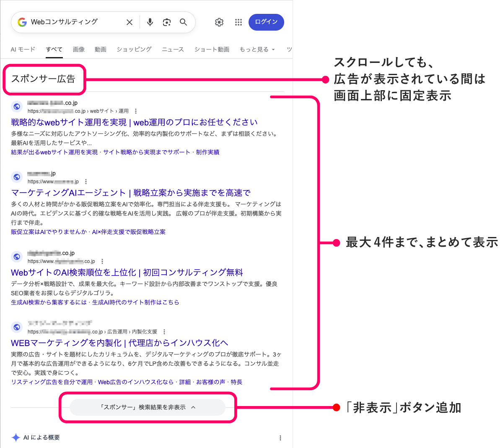The height and width of the screenshot is (448, 503).
Task: Click sitelink 生成AI検索から集客するには
Action: point(49,302)
